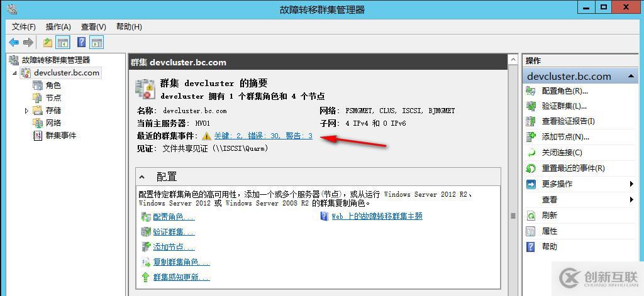Click 验证群集(L) in the actions pane
644x296 pixels.
coord(564,106)
